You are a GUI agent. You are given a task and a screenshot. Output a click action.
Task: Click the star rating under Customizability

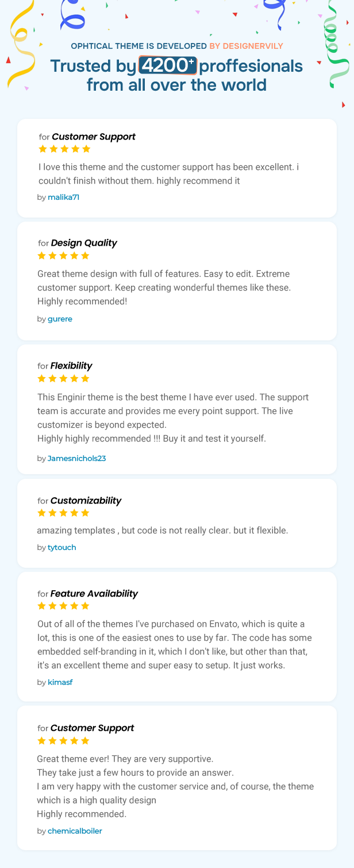click(x=64, y=513)
